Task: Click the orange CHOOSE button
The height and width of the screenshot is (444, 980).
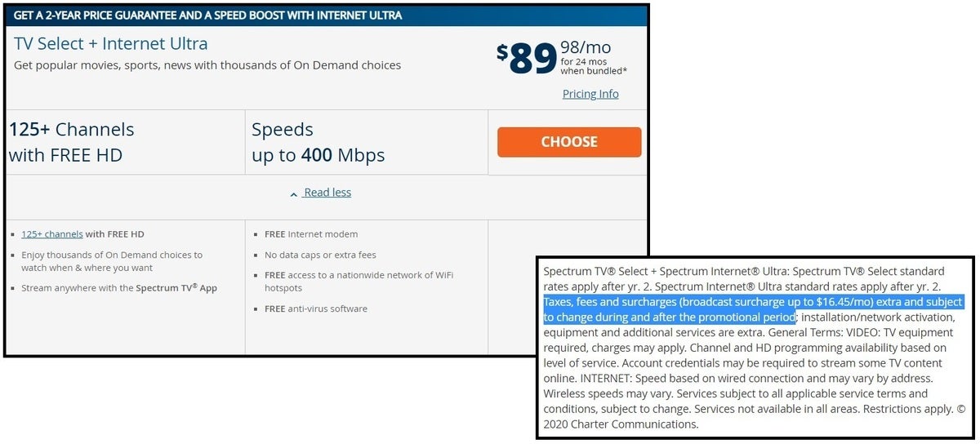Action: point(569,142)
